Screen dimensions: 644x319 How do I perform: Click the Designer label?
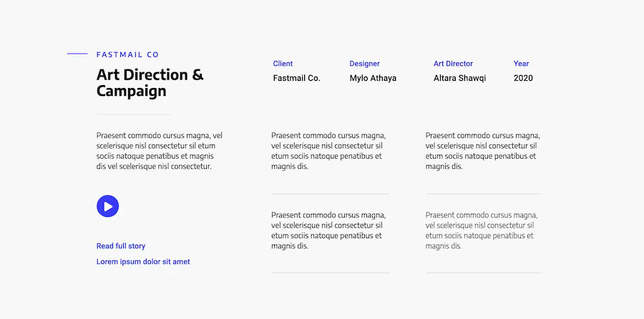[364, 64]
